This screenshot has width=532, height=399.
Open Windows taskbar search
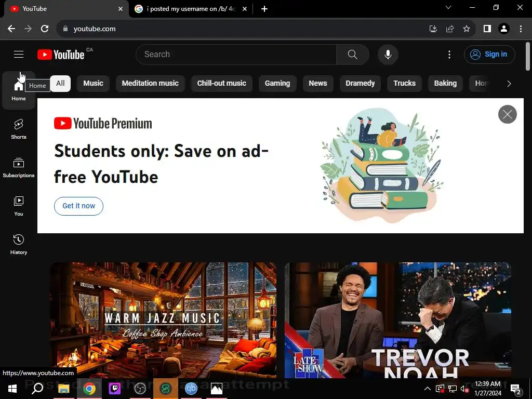coord(37,389)
